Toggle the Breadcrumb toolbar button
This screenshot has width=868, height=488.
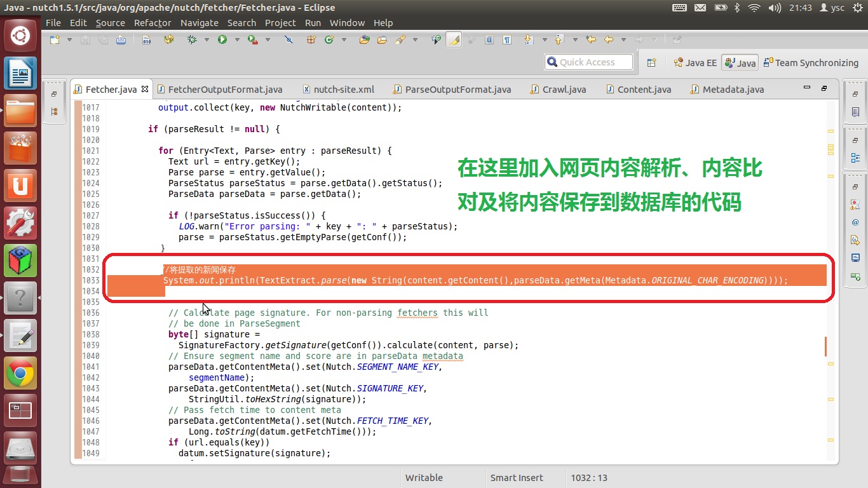[437, 40]
